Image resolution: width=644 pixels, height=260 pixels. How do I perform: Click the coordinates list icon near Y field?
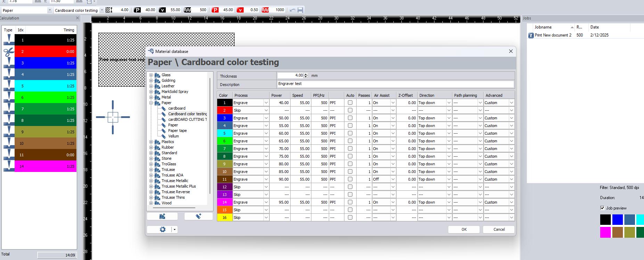point(89,1)
